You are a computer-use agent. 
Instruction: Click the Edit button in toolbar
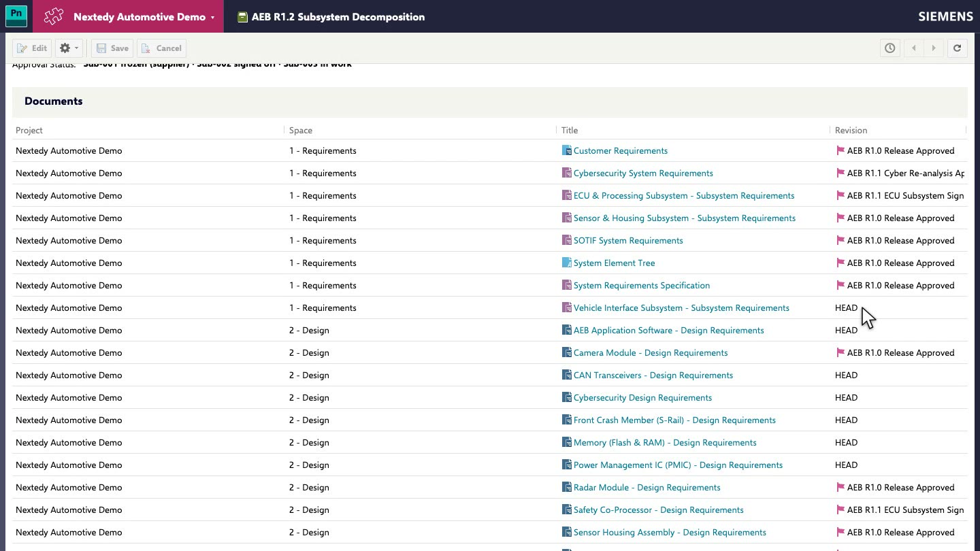pyautogui.click(x=32, y=48)
